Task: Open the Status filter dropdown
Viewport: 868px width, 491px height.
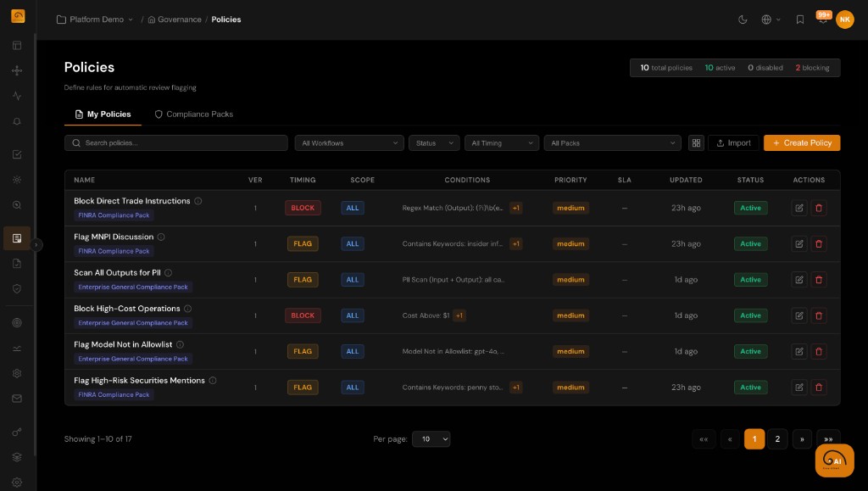Action: (434, 143)
